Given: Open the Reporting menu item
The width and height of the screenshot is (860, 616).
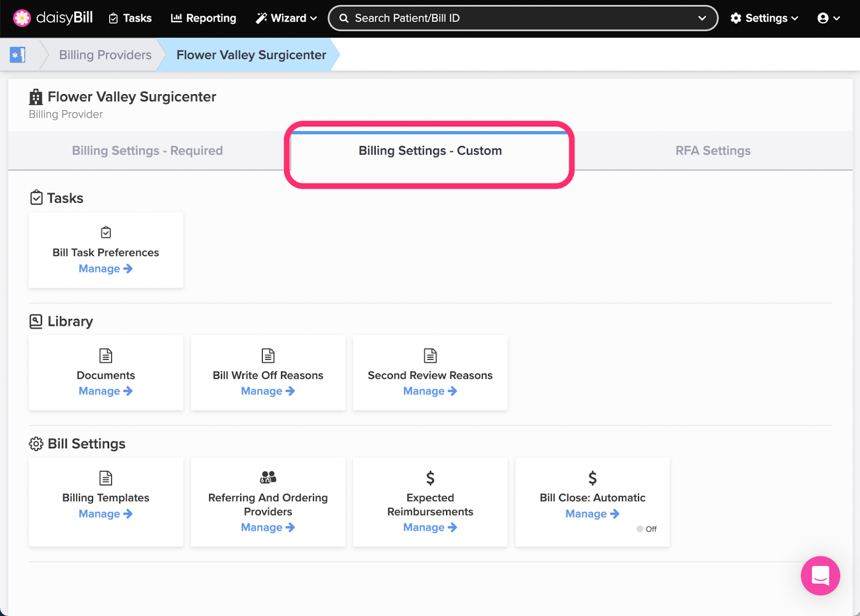Looking at the screenshot, I should (x=203, y=18).
